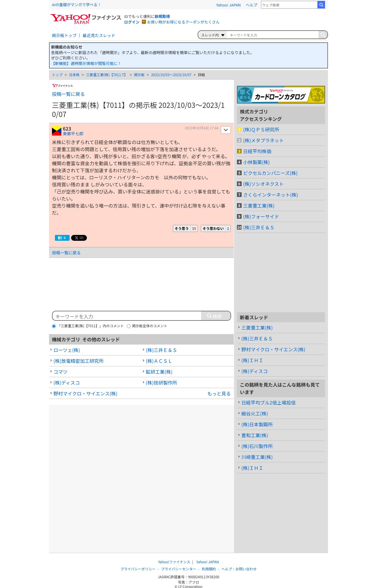Open ranking item (株)メタプラネット
Image resolution: width=377 pixels, height=588 pixels.
[263, 141]
